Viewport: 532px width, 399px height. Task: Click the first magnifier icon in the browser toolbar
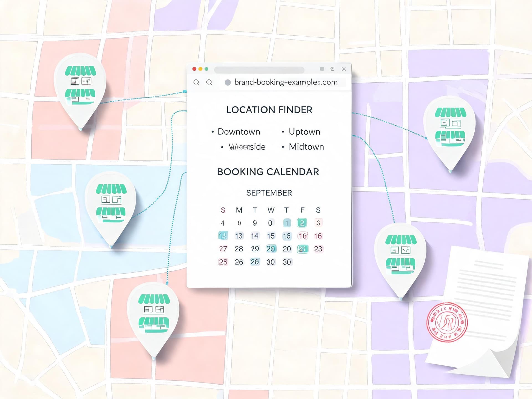[x=196, y=82]
